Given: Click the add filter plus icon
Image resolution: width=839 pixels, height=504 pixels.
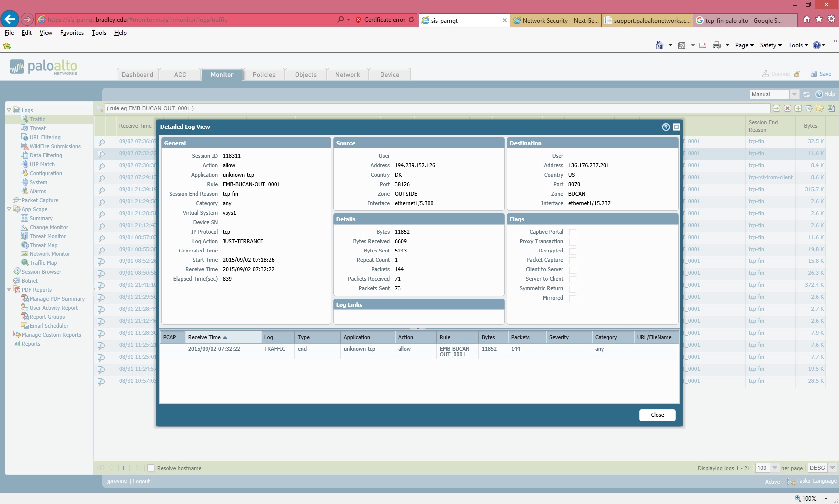Looking at the screenshot, I should (x=798, y=108).
